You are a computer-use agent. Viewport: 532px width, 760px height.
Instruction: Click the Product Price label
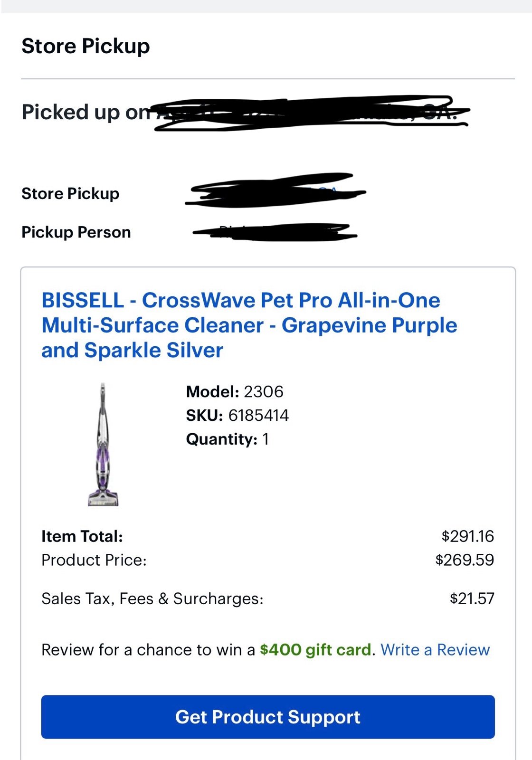(94, 560)
